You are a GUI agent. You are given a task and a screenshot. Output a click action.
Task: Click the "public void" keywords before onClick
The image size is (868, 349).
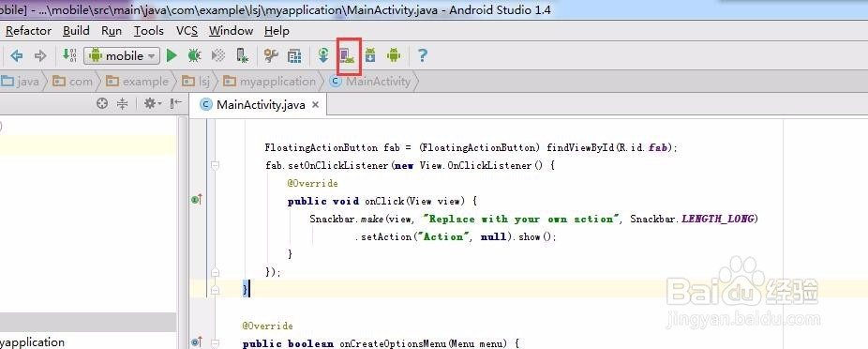tap(323, 201)
